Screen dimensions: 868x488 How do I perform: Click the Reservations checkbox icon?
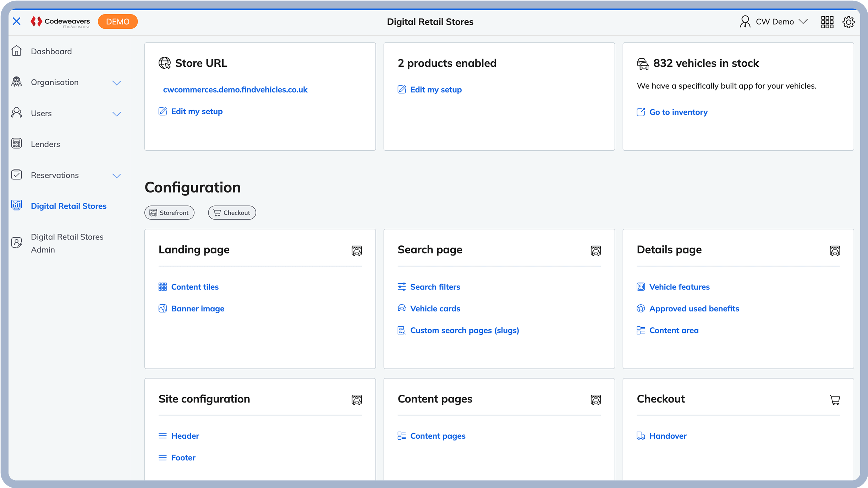pos(17,174)
